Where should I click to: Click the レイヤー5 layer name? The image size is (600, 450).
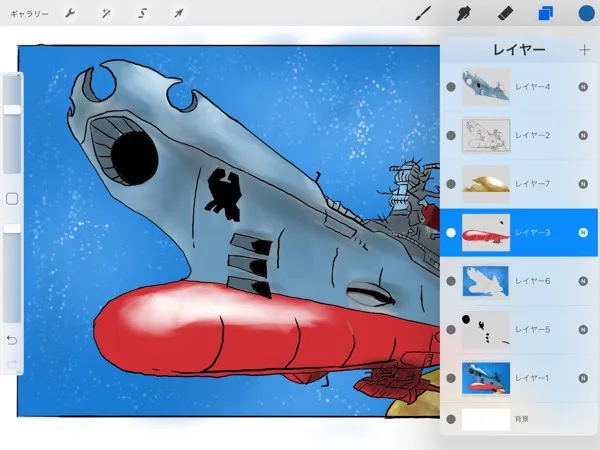click(x=532, y=329)
